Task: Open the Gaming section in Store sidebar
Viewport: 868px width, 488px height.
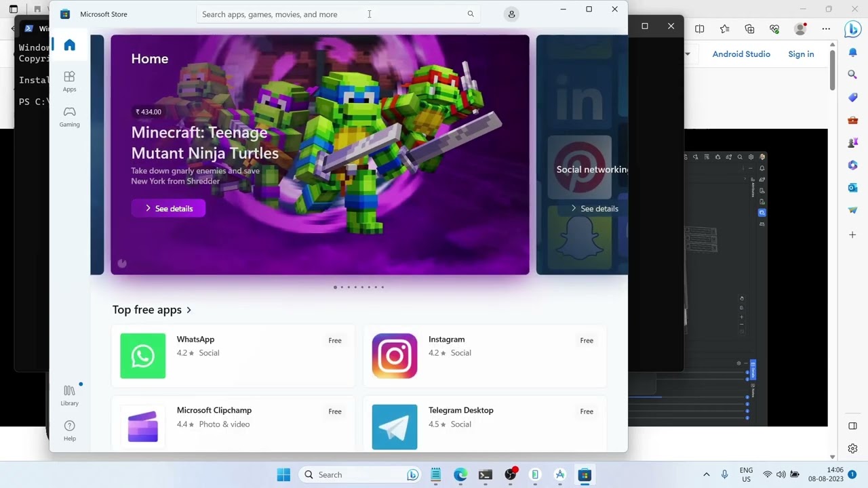Action: [69, 117]
